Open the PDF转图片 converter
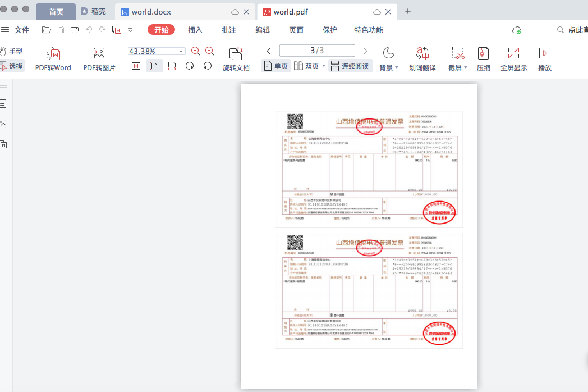The width and height of the screenshot is (588, 392). tap(99, 58)
